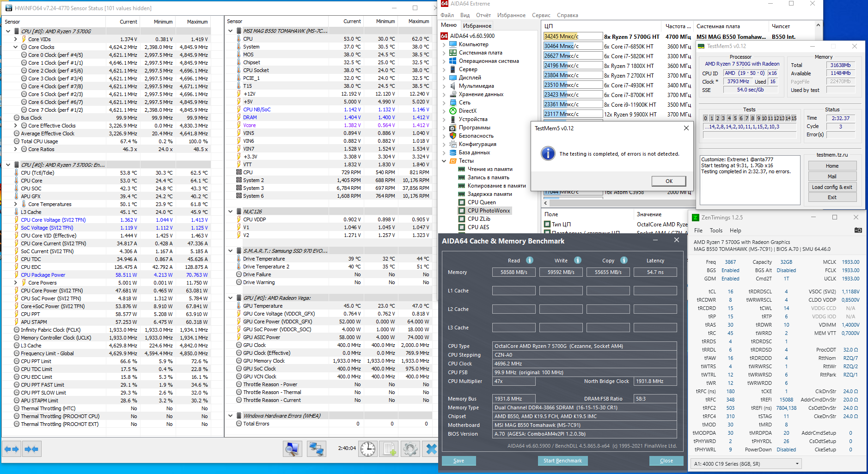Screen dimensions: 868x474
Task: Click the Windows logo icon beside Операционная система
Action: pyautogui.click(x=453, y=61)
